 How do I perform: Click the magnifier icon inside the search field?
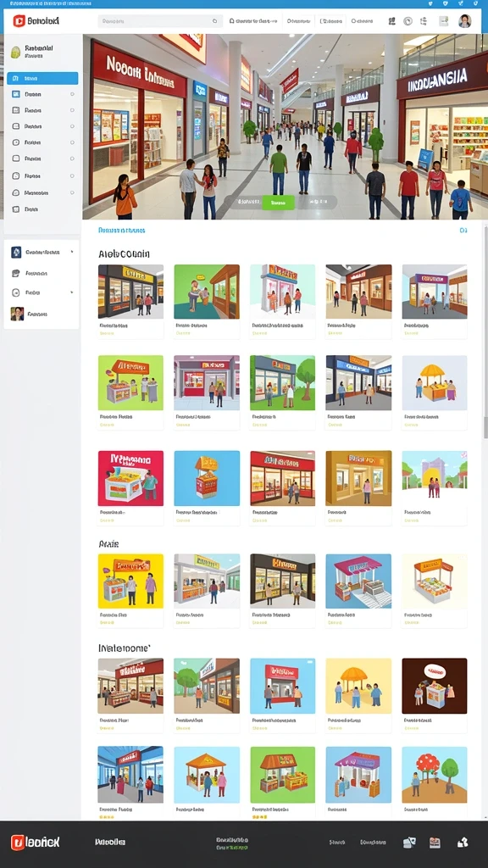click(x=214, y=21)
